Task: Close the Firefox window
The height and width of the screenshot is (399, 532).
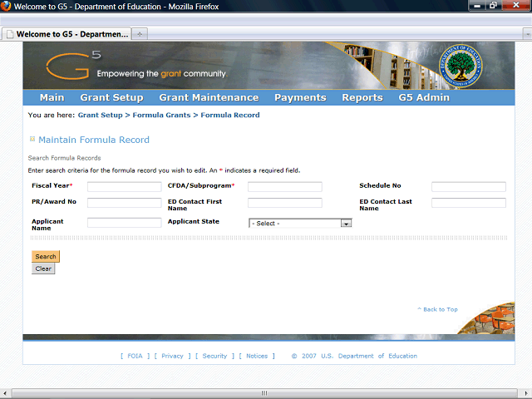Action: pos(516,5)
